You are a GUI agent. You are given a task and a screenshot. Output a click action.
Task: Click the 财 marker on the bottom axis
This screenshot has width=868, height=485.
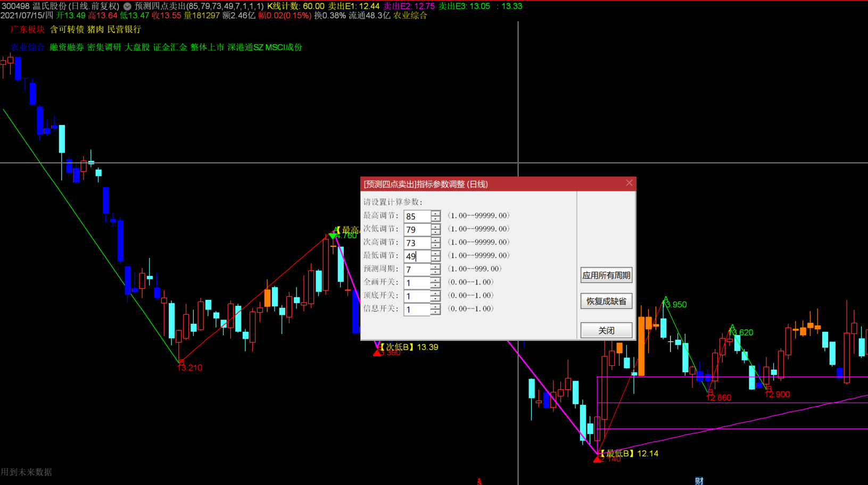click(699, 481)
